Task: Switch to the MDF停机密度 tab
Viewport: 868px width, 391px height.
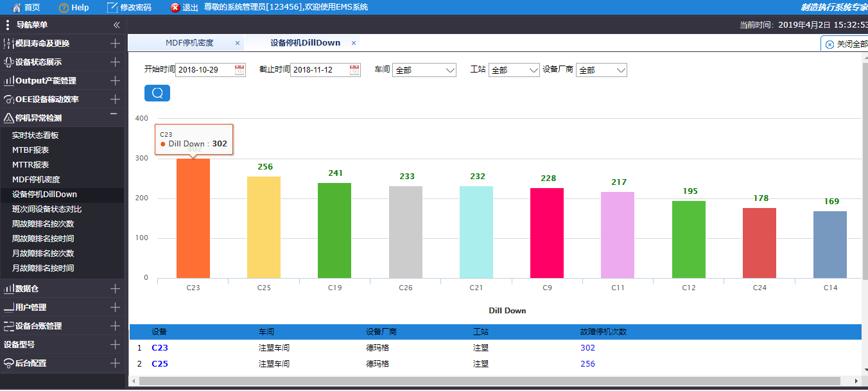Action: 189,43
